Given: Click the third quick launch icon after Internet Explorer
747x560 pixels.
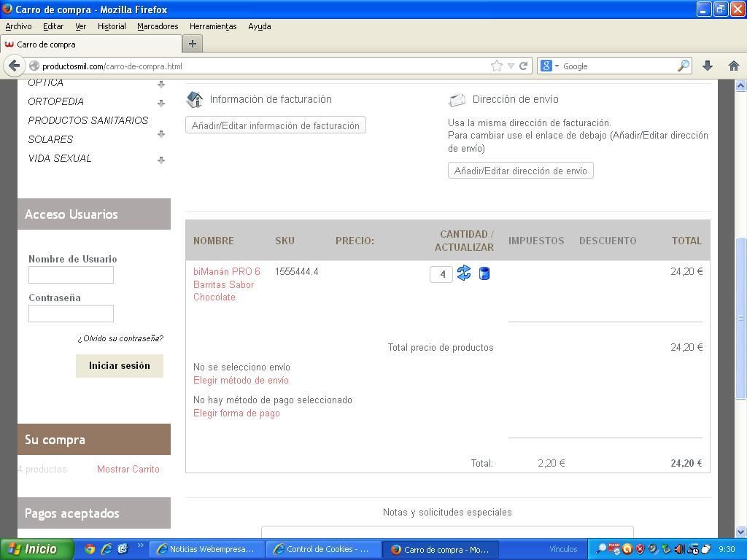Looking at the screenshot, I should pos(123,549).
